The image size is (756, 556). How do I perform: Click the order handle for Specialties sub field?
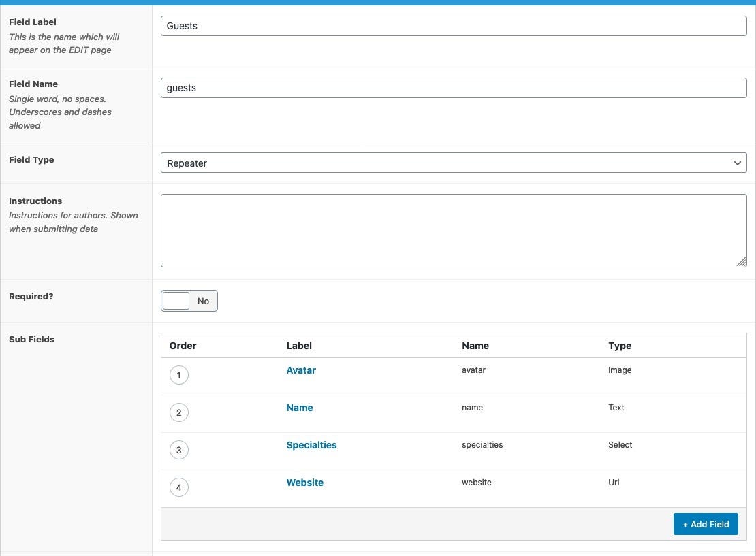click(x=179, y=450)
